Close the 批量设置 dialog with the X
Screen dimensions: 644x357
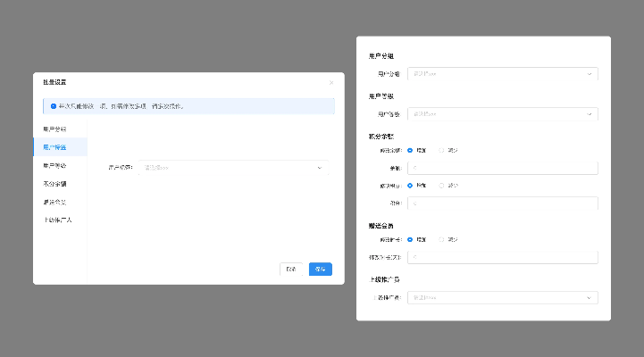coord(331,82)
